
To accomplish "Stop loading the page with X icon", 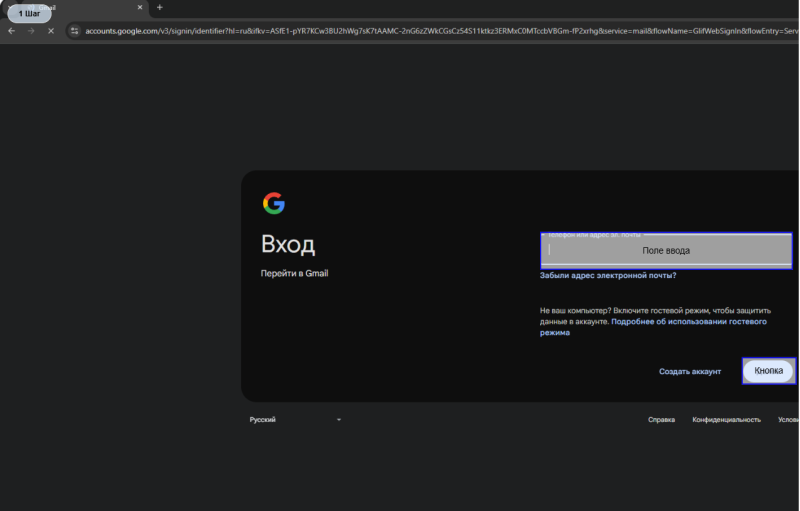I will [51, 31].
